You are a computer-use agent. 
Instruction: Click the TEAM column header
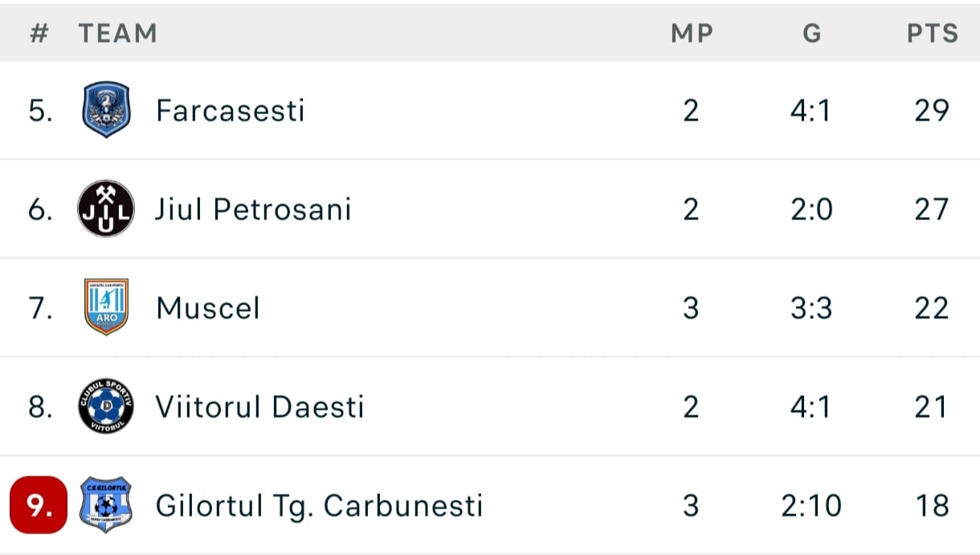click(117, 33)
